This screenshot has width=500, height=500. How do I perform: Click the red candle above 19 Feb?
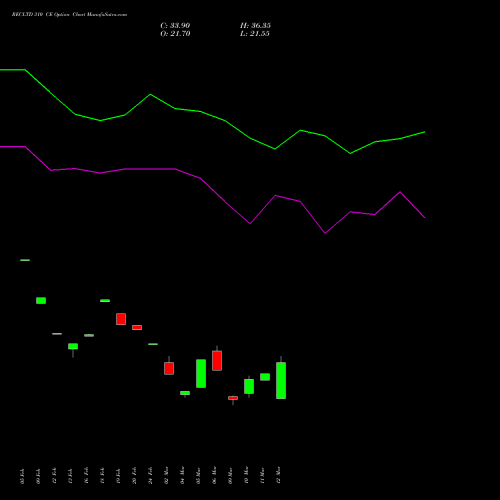121,319
